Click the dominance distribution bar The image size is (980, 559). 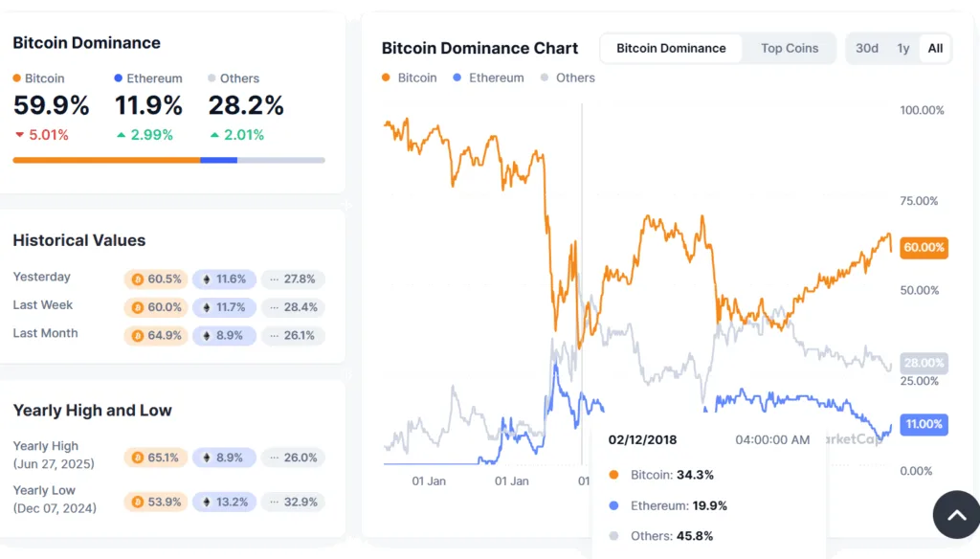(167, 161)
